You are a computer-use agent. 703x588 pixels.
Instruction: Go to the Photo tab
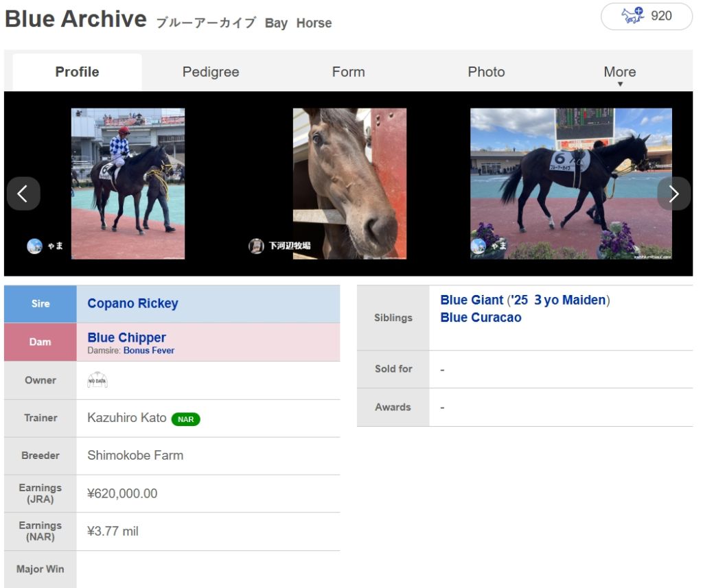point(486,72)
